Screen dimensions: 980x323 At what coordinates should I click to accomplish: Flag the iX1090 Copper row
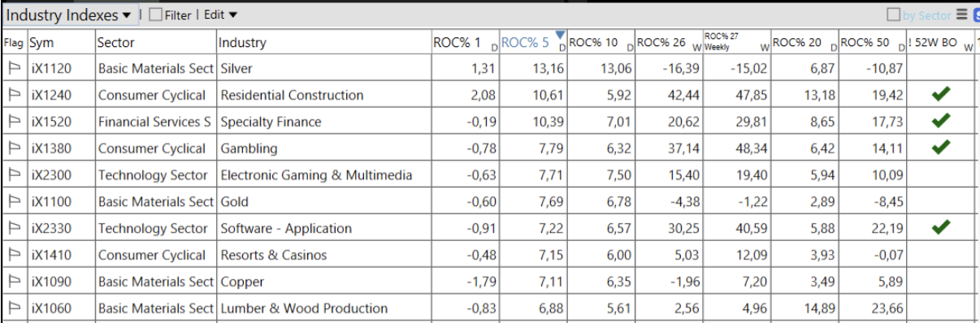click(14, 282)
